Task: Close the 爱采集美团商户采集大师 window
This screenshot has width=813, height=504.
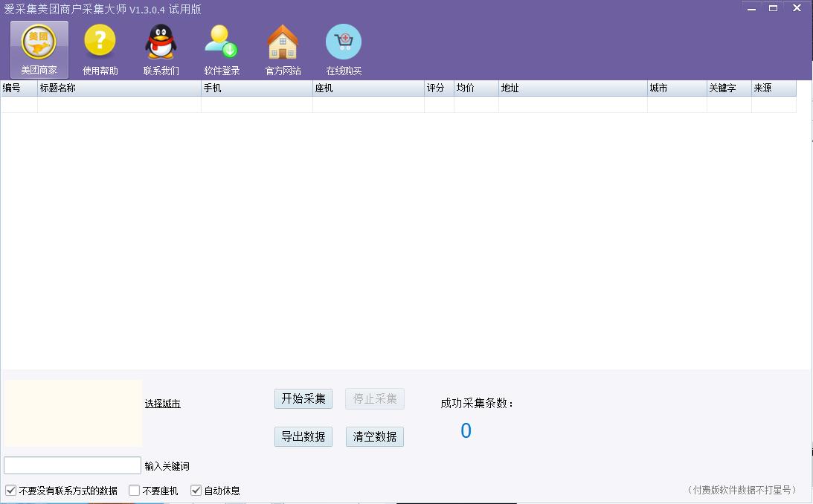Action: (x=797, y=8)
